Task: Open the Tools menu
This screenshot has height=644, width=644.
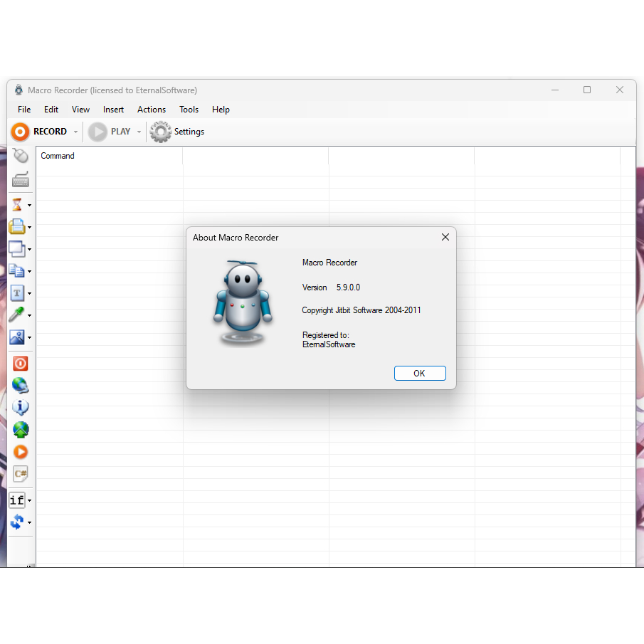Action: (x=189, y=110)
